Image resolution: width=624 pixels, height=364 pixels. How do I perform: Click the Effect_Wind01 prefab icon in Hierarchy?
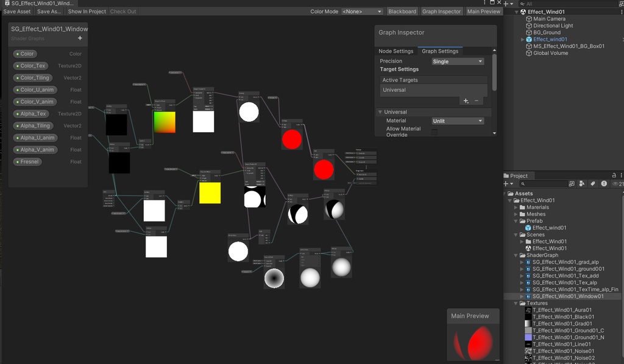(x=530, y=40)
